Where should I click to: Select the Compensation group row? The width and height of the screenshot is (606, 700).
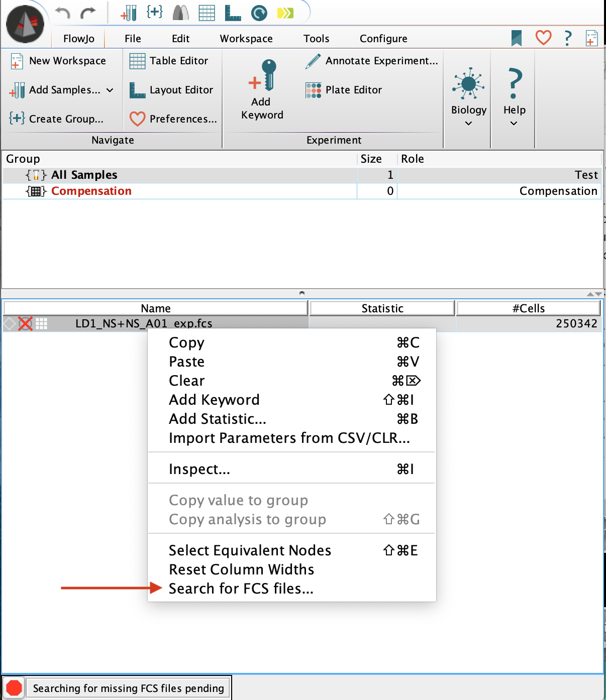coord(302,191)
